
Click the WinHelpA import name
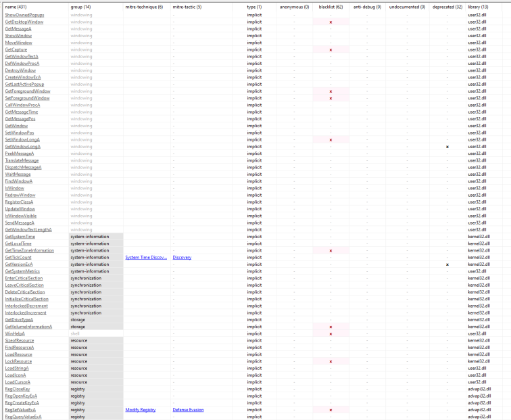[15, 333]
